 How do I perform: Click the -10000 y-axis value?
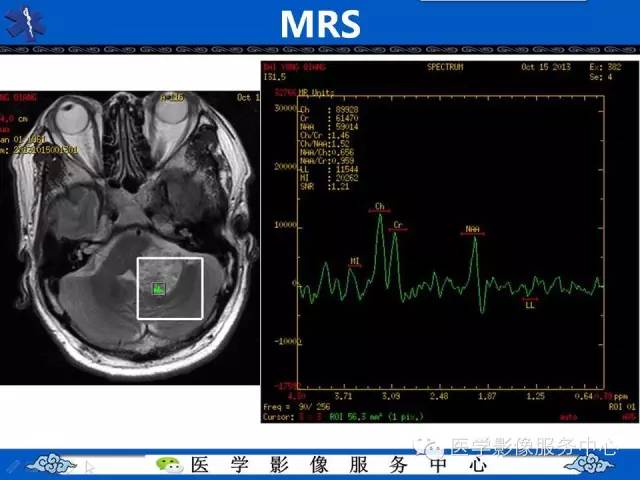(288, 341)
